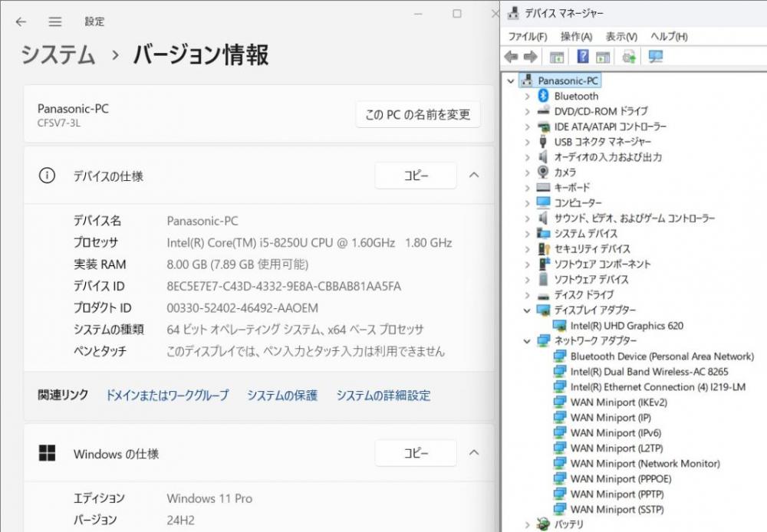This screenshot has height=532, width=767.
Task: Select Bluetooth Device (Personal Area Network)
Action: pyautogui.click(x=662, y=356)
